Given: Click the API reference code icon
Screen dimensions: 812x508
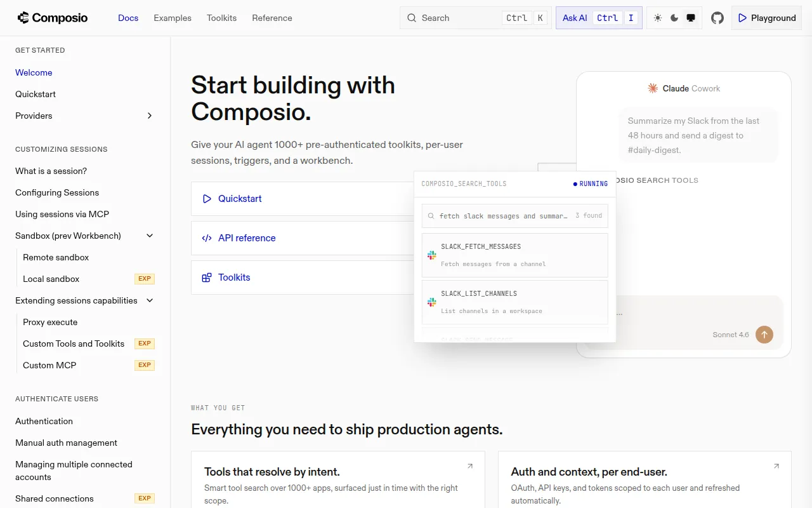Looking at the screenshot, I should (207, 238).
